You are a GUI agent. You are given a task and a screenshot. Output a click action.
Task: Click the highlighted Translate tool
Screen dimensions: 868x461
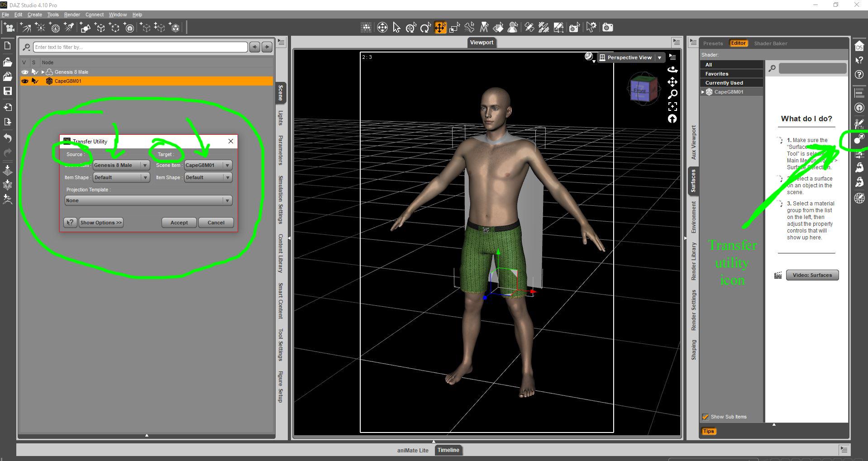(x=440, y=28)
